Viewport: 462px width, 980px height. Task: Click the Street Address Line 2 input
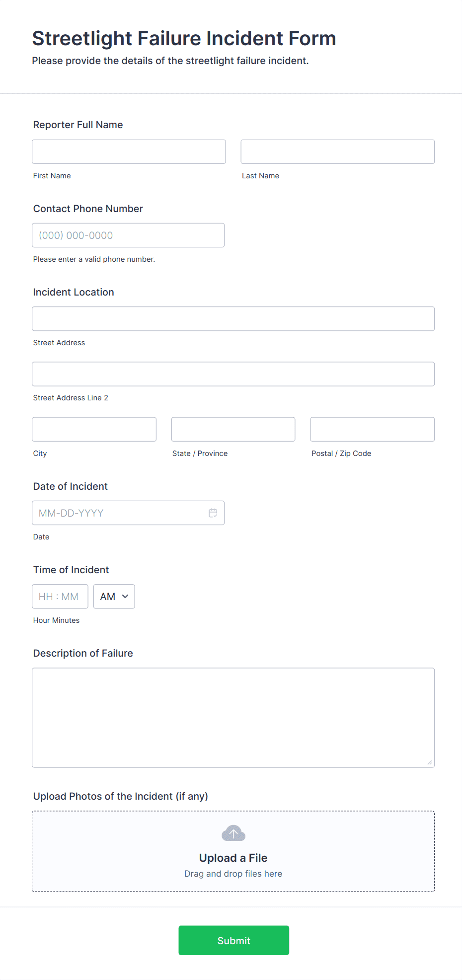click(233, 374)
